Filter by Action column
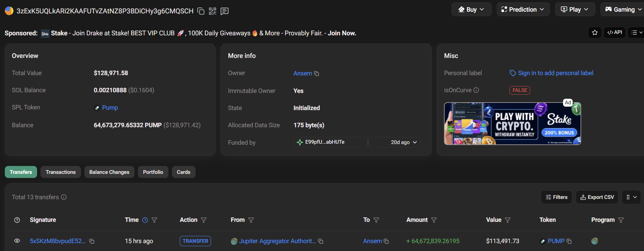644x251 pixels. point(204,220)
